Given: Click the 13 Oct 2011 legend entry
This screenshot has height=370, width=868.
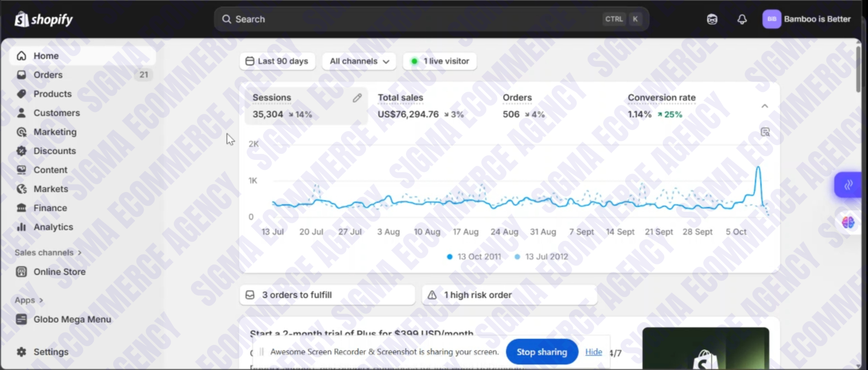Looking at the screenshot, I should (474, 257).
